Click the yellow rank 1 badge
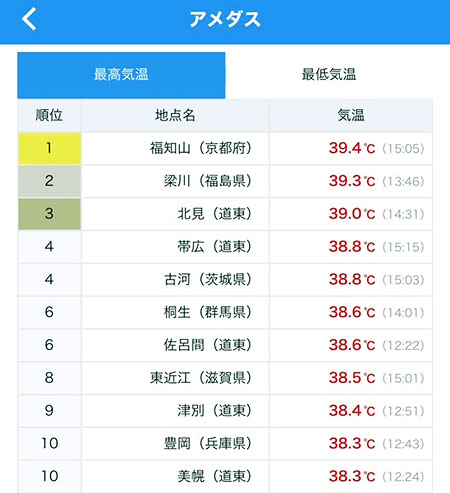The height and width of the screenshot is (493, 450). (49, 148)
